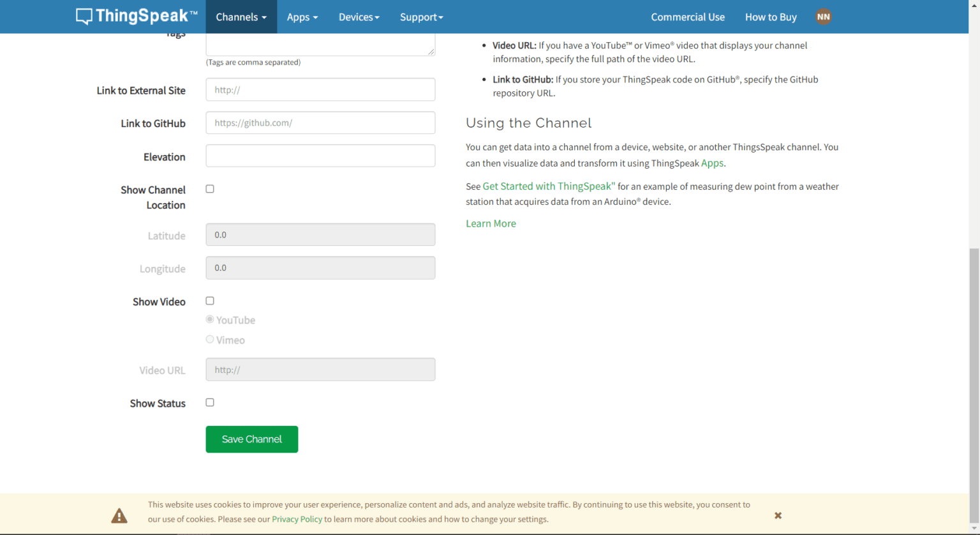Click the Link to GitHub input field
This screenshot has height=535, width=980.
[x=320, y=123]
